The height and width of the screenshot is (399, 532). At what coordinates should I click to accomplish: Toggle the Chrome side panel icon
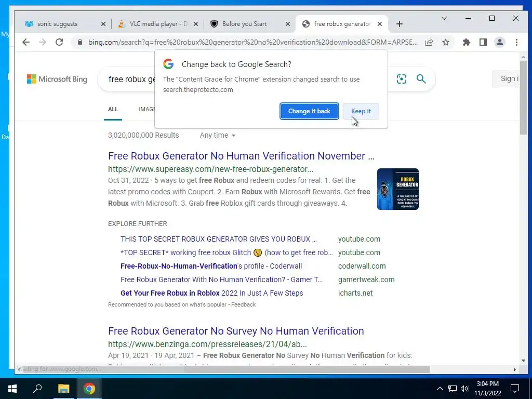click(483, 42)
